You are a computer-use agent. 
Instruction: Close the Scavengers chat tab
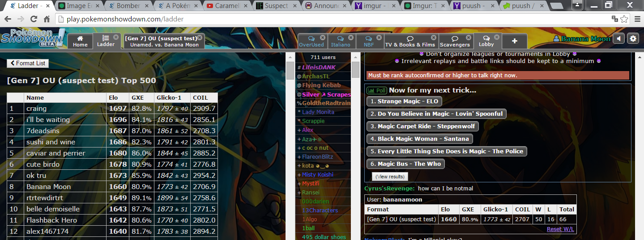point(469,37)
